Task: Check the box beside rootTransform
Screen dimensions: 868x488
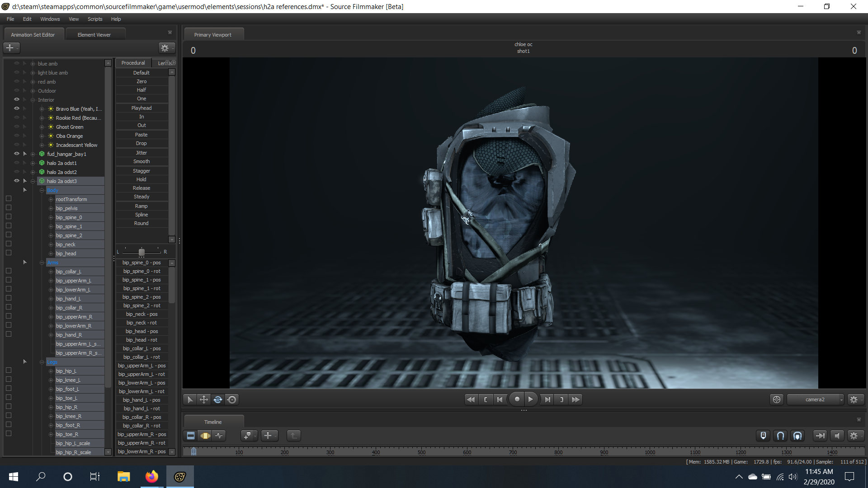Action: (8, 198)
